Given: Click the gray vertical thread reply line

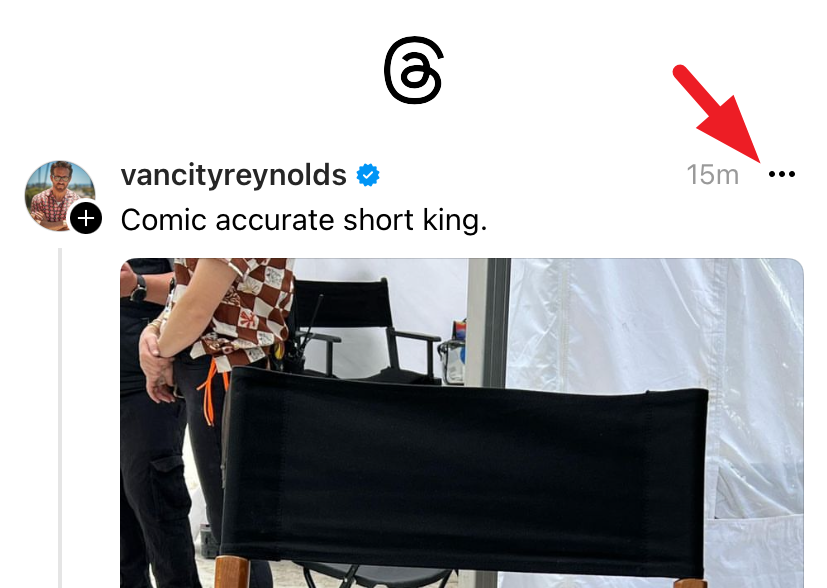Looking at the screenshot, I should pyautogui.click(x=60, y=418).
